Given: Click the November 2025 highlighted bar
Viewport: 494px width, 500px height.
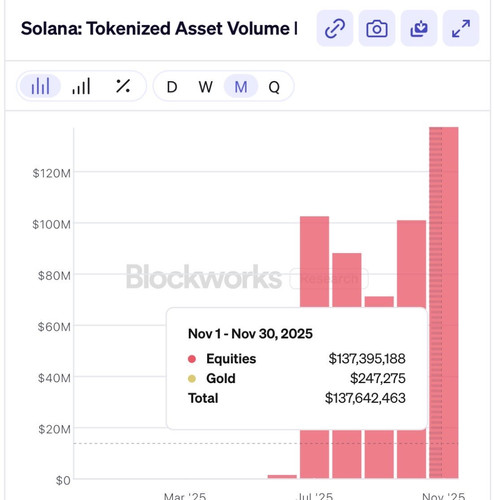Looking at the screenshot, I should 444,303.
